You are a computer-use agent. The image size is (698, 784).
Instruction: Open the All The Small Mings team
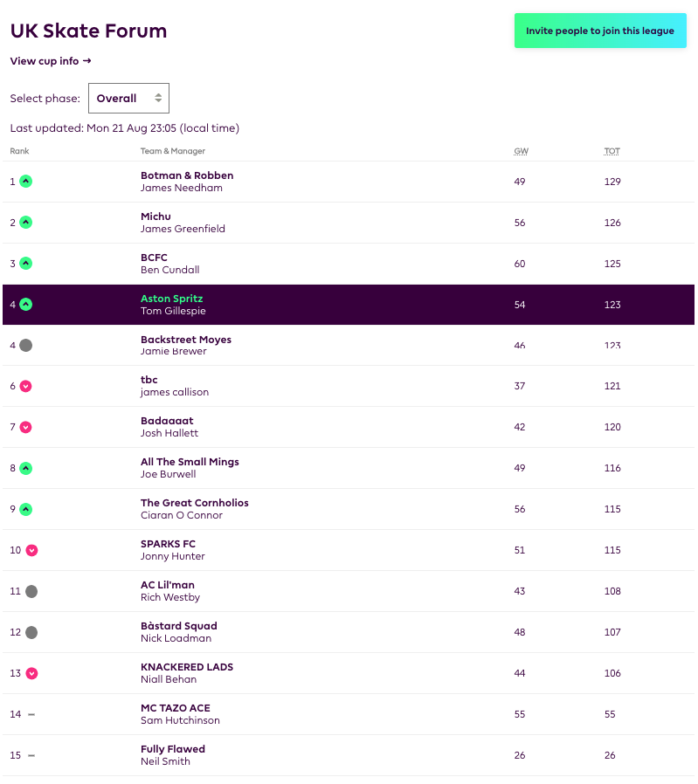pyautogui.click(x=190, y=462)
